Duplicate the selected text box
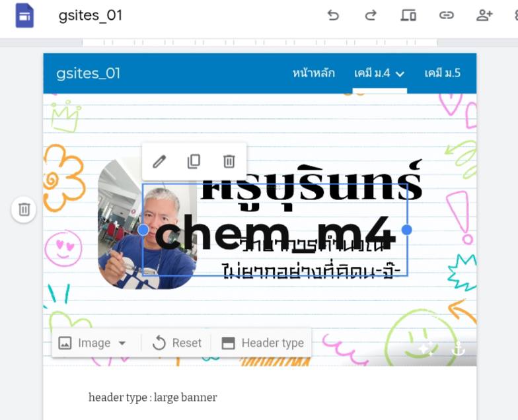The height and width of the screenshot is (420, 518). [x=194, y=161]
